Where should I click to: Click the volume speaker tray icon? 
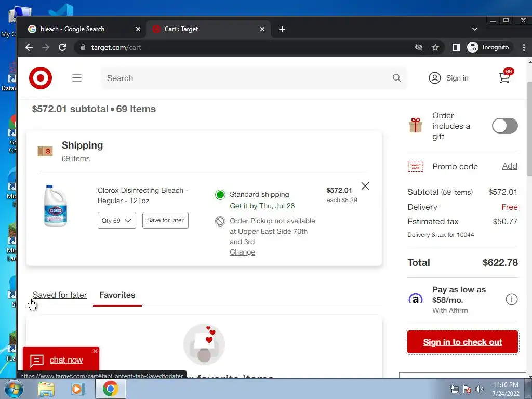pos(480,389)
